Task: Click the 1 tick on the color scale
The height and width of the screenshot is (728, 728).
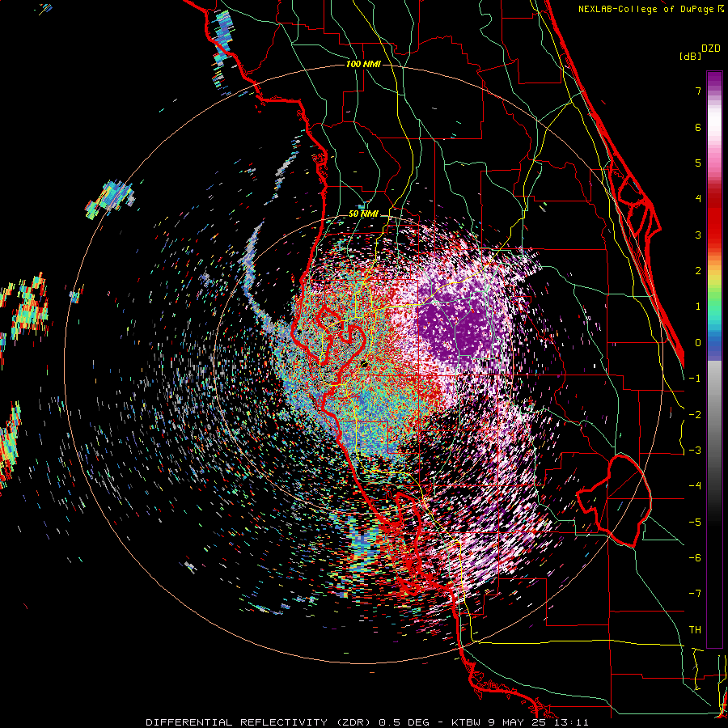Action: pos(698,307)
